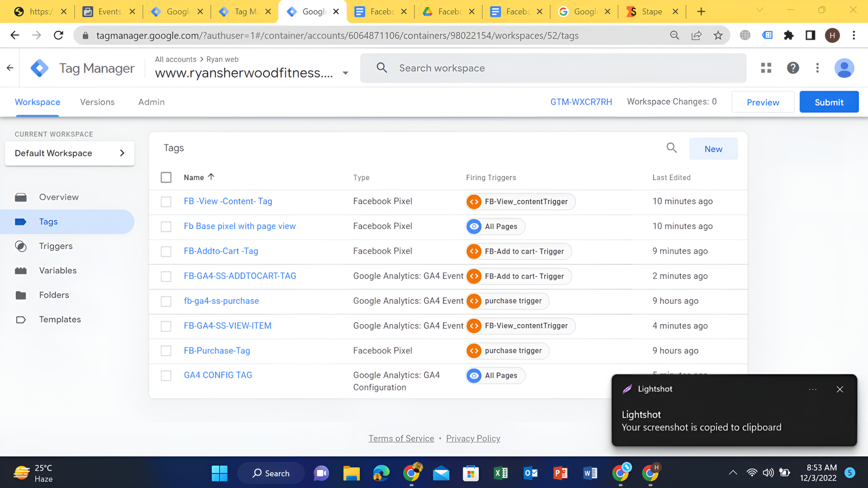The height and width of the screenshot is (488, 868).
Task: Check the GA4 CONFIG TAG row
Action: click(166, 376)
